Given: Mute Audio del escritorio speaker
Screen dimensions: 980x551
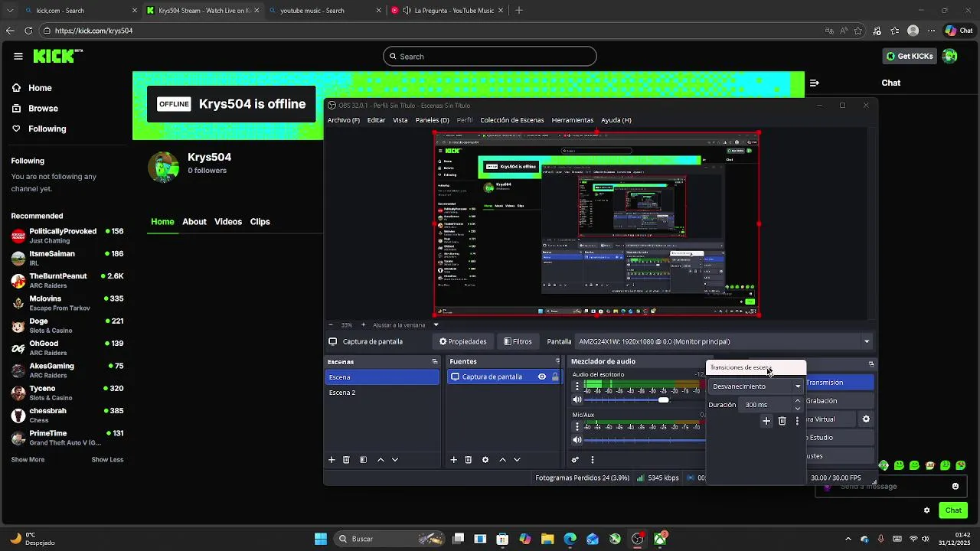Looking at the screenshot, I should pyautogui.click(x=577, y=399).
